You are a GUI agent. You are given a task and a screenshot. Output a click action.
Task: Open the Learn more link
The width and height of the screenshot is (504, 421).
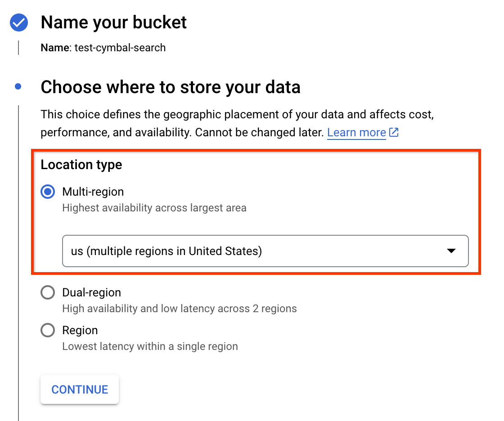(356, 132)
